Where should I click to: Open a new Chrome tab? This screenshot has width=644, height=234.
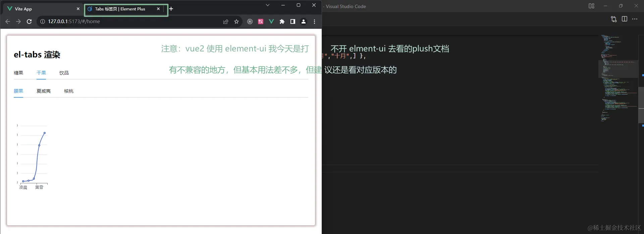[x=171, y=9]
